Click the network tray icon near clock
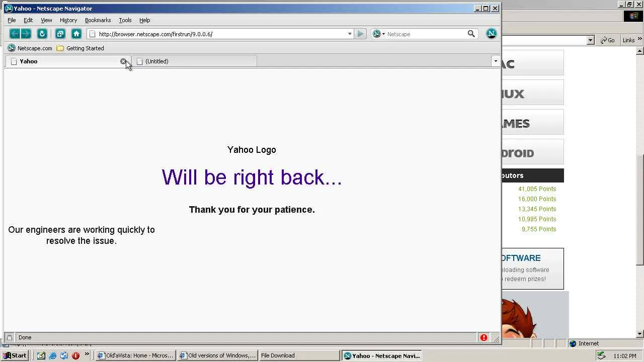This screenshot has width=644, height=362. [x=601, y=355]
